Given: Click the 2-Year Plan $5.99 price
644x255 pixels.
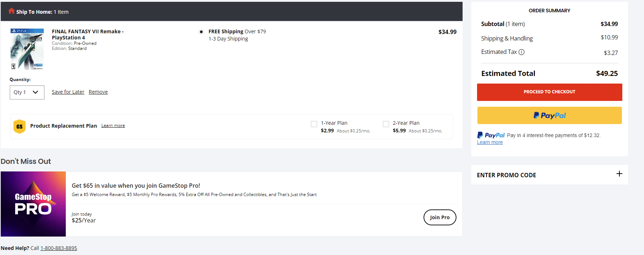Looking at the screenshot, I should coord(399,131).
